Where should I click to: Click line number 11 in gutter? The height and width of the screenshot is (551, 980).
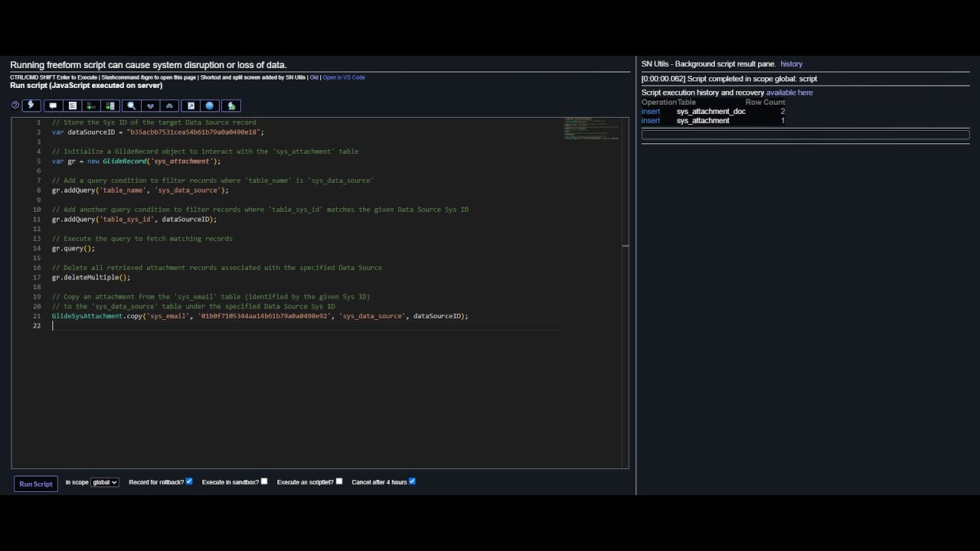pos(37,219)
